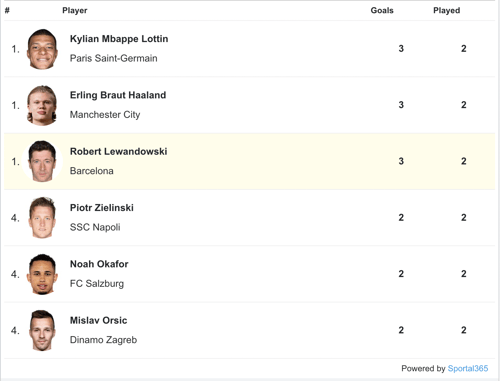Click the FC Salzburg team name
The width and height of the screenshot is (500, 381).
tap(97, 284)
